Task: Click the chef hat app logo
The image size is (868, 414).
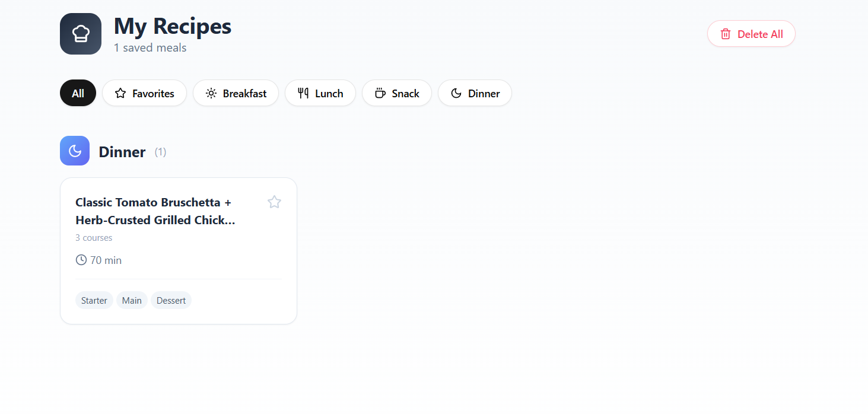Action: tap(81, 34)
